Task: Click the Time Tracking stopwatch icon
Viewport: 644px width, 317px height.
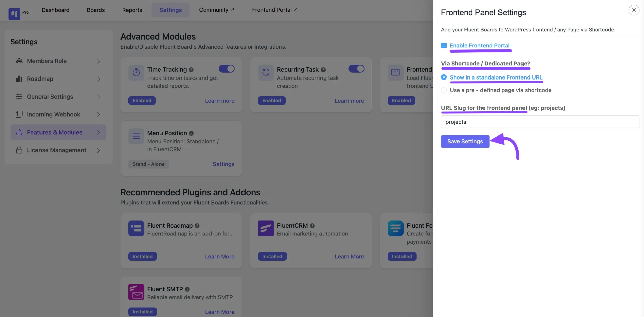Action: 136,72
